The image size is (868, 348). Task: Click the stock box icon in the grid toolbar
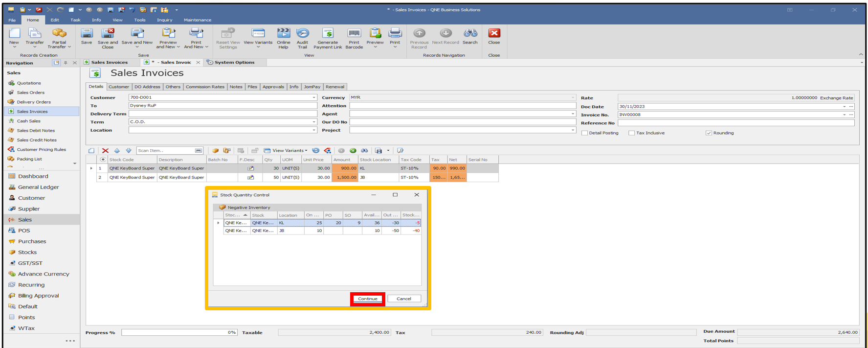pos(215,151)
